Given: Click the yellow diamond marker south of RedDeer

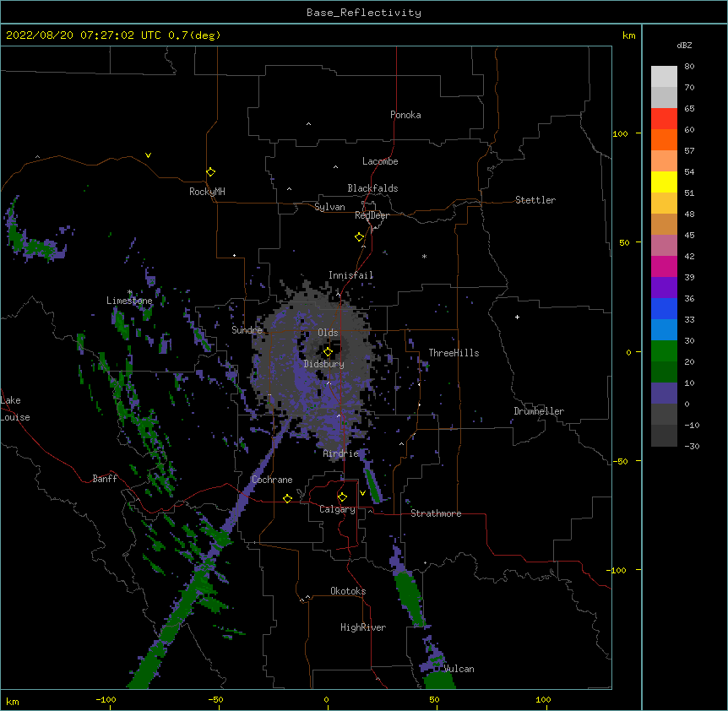Looking at the screenshot, I should (359, 237).
